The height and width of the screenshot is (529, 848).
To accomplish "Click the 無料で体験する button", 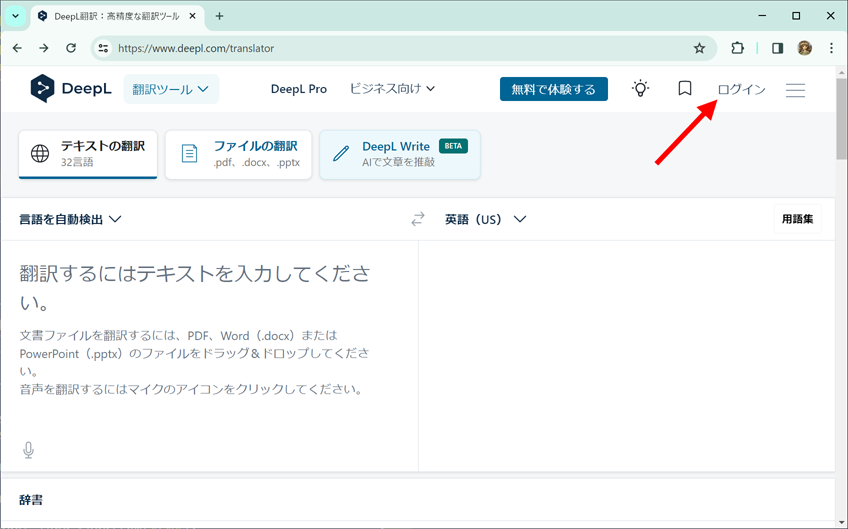I will [x=553, y=89].
